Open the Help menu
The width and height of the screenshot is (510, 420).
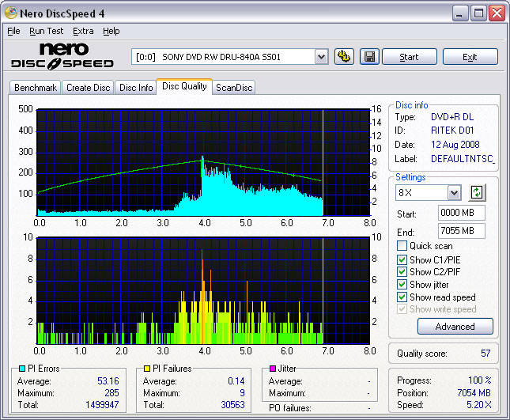111,31
